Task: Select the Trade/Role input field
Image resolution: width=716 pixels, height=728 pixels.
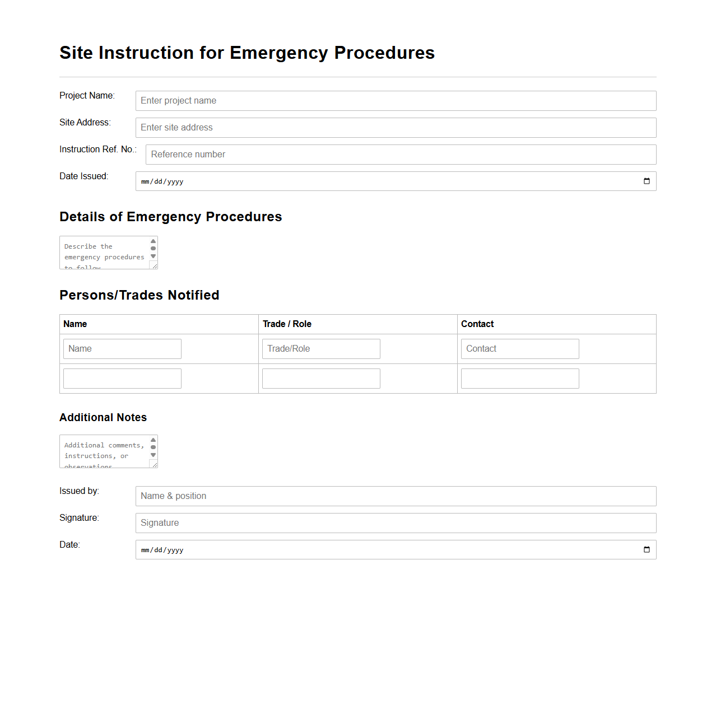Action: coord(320,348)
